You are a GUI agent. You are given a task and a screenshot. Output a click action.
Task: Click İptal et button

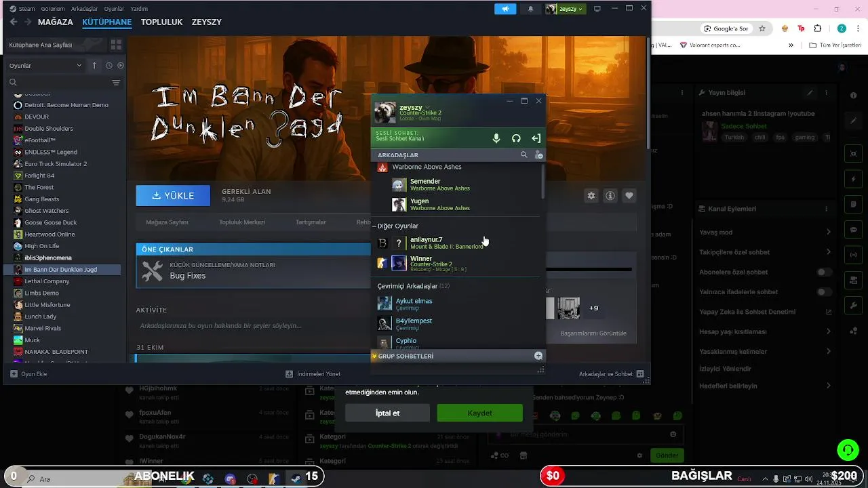pyautogui.click(x=387, y=413)
